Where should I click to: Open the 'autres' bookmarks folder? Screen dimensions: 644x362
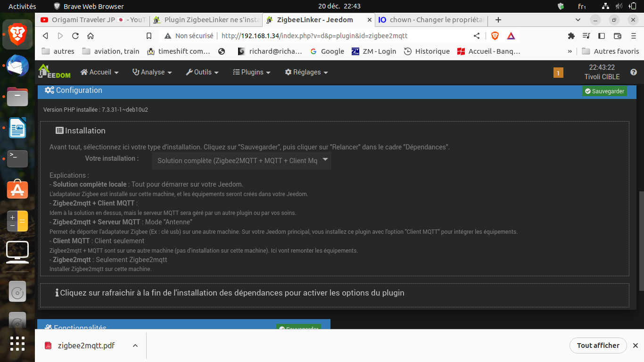point(58,51)
